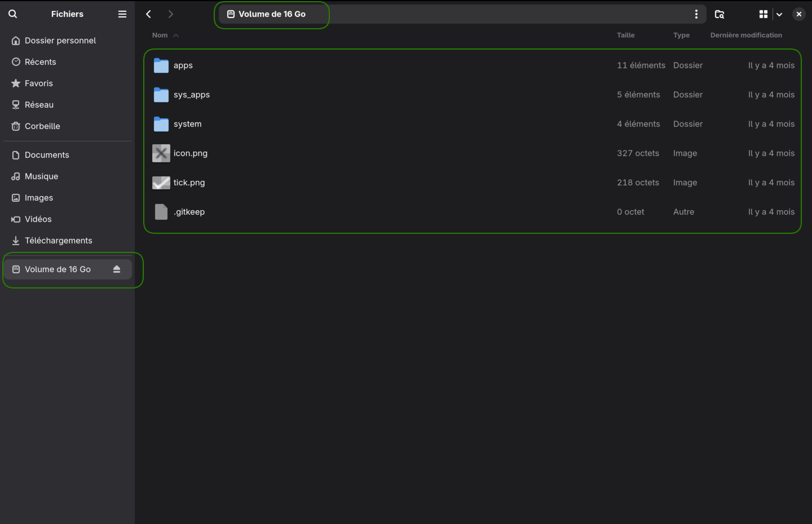812x524 pixels.
Task: Go back using the back arrow
Action: coord(148,14)
